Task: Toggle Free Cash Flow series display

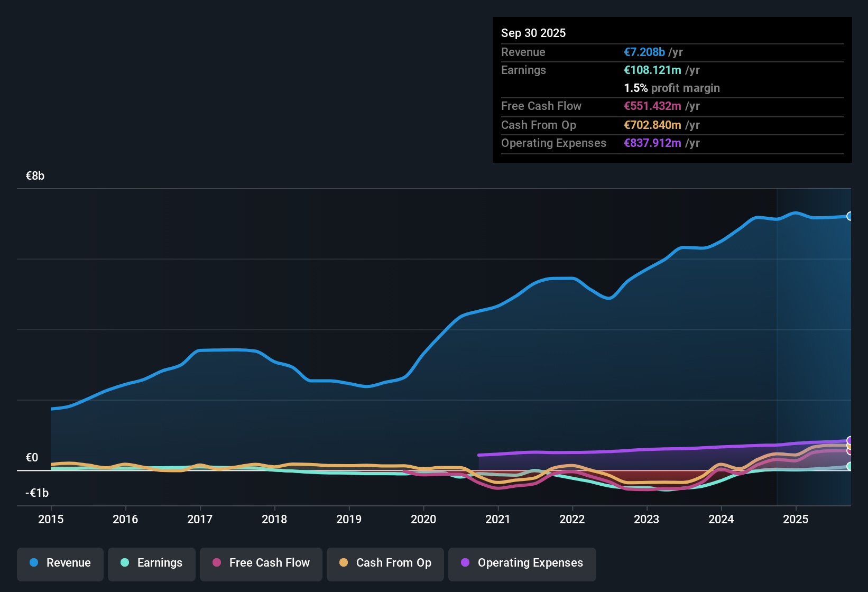Action: point(261,563)
